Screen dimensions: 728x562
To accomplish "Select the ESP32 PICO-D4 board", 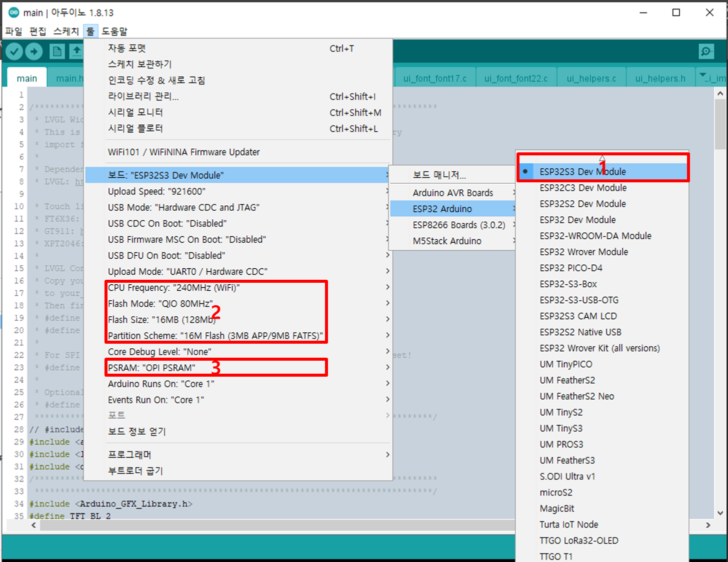I will click(602, 268).
